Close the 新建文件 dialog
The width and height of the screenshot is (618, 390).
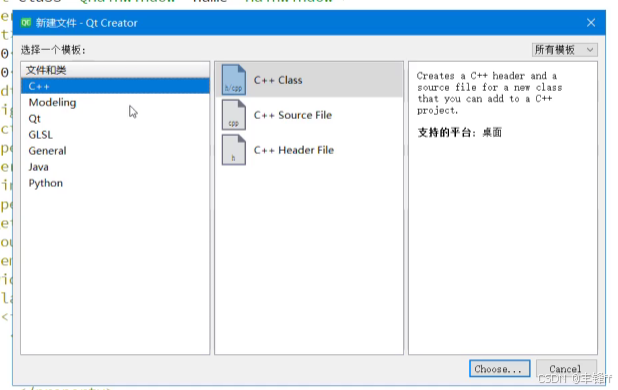(591, 23)
